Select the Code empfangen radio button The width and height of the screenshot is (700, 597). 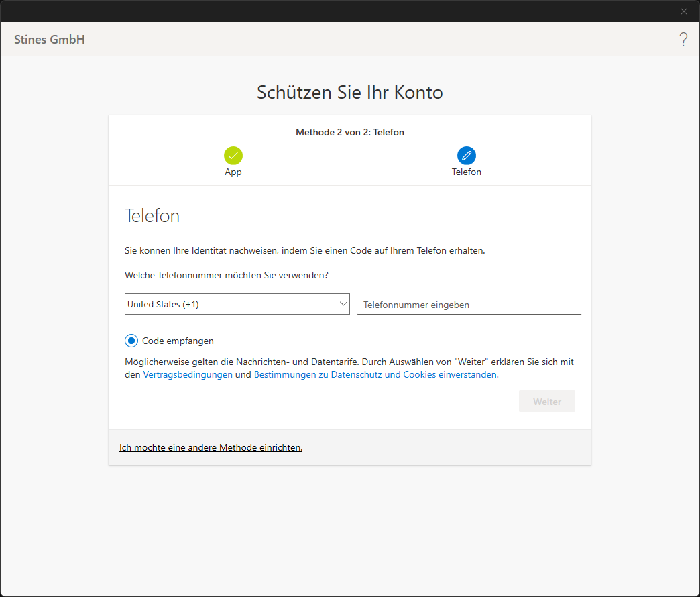131,341
